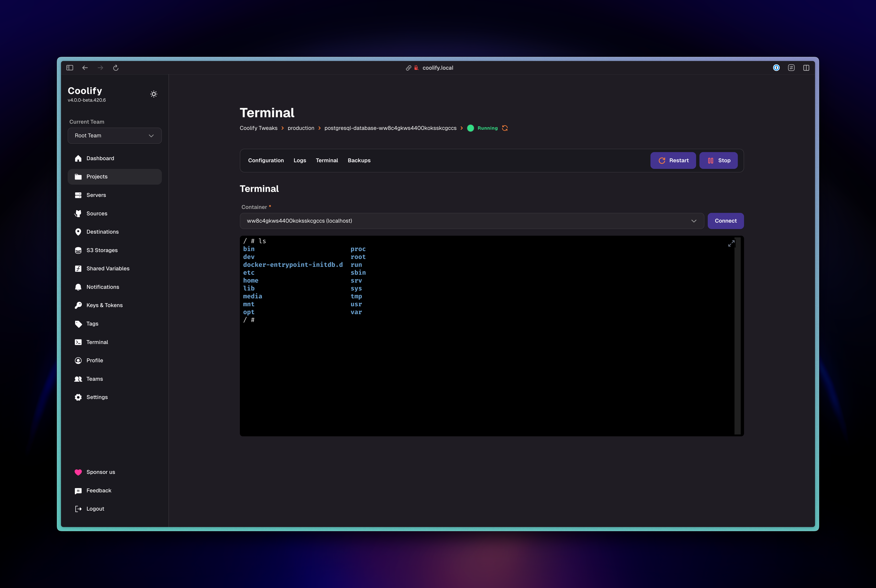
Task: Click the S3 Storages icon
Action: (78, 250)
